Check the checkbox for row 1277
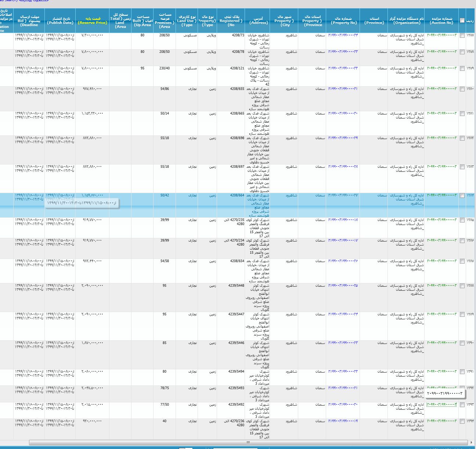Viewport: 476px width, 449px height. pos(462,36)
